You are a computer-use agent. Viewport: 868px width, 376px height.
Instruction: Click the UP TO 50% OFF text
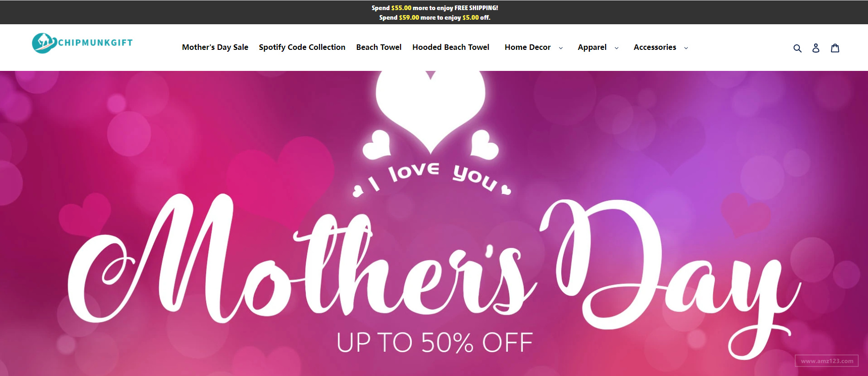click(x=435, y=343)
